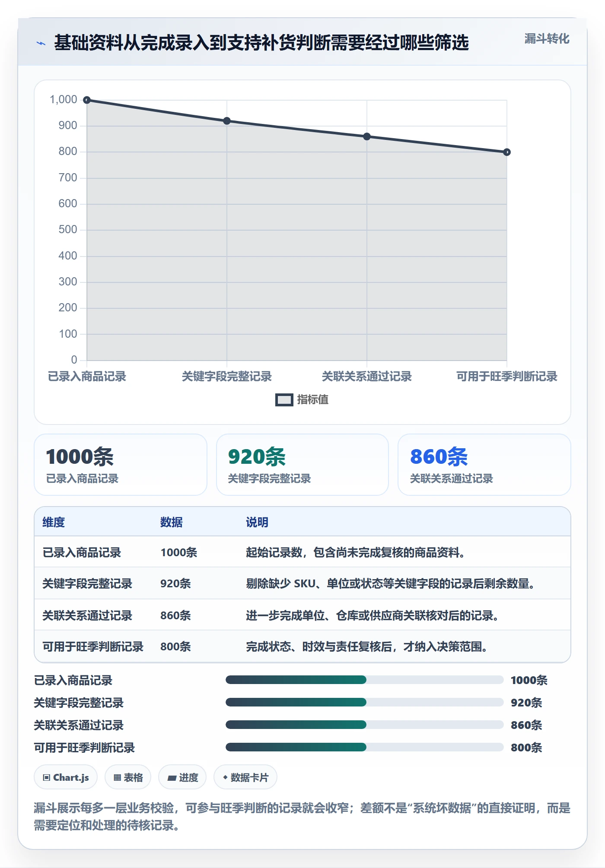Click the progress bar for 关键字段完整记录
This screenshot has height=868, width=605.
364,702
